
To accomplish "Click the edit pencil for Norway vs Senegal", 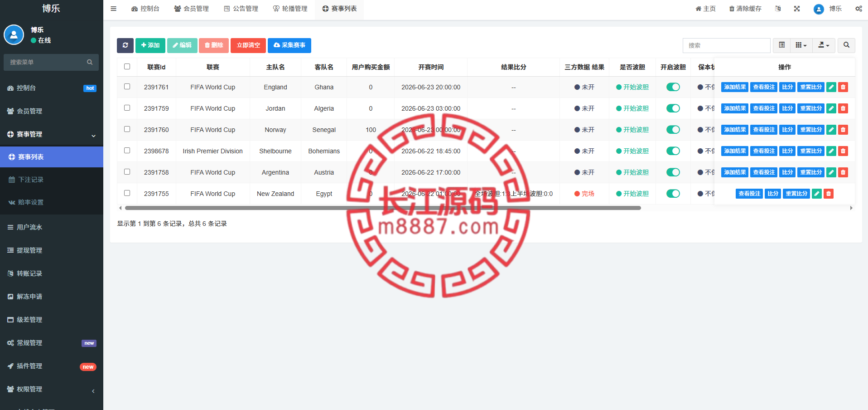I will (x=831, y=130).
